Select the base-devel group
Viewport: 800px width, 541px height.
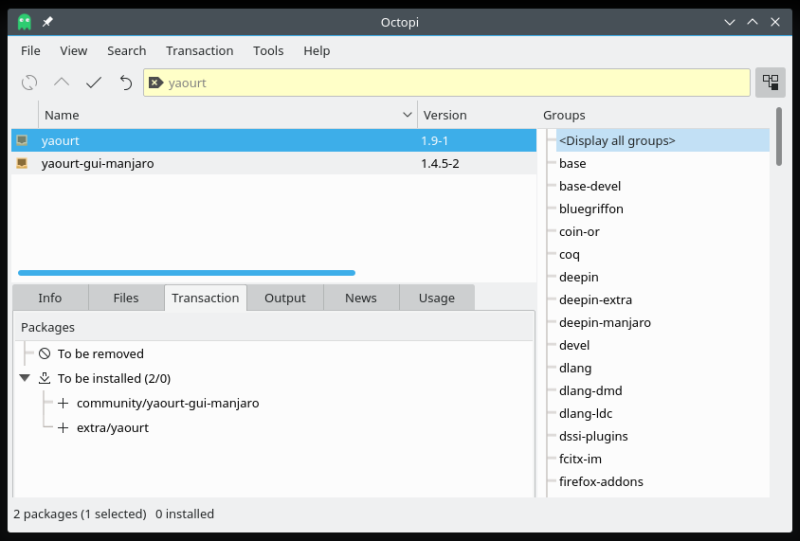tap(590, 186)
